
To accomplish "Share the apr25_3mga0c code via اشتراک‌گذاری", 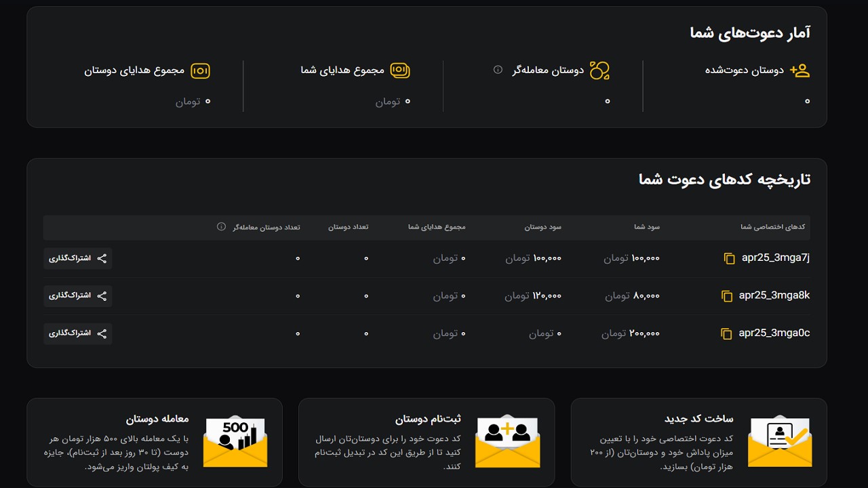I will tap(78, 333).
